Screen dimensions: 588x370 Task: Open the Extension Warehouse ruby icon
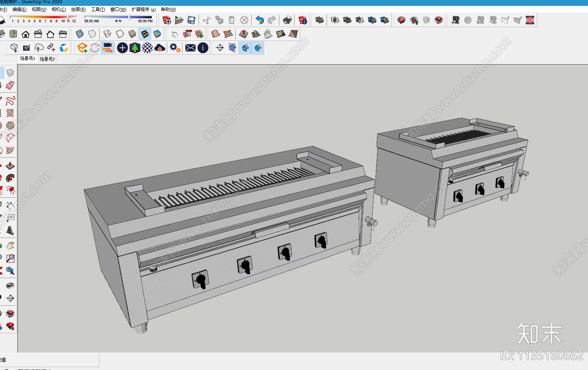10,313
